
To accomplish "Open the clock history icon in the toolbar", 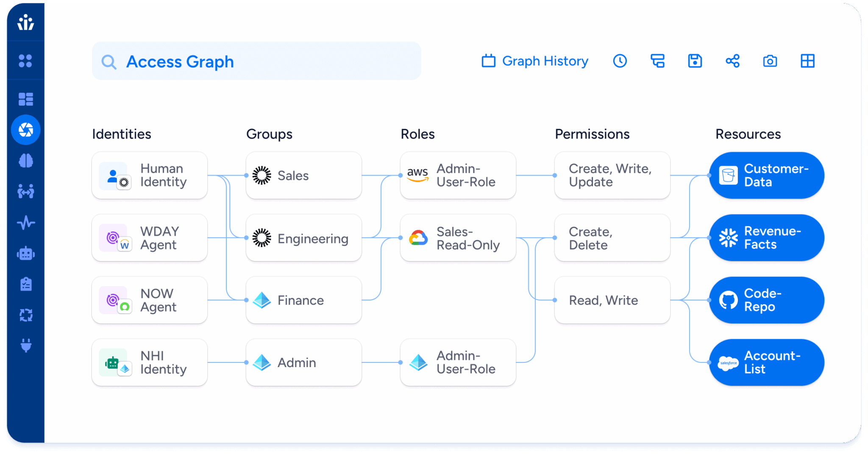I will (620, 61).
